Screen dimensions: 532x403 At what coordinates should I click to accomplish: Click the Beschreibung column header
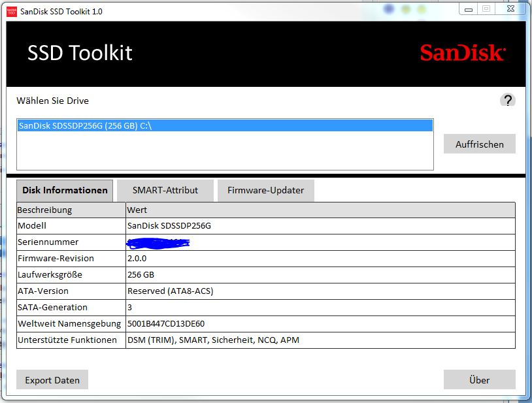tap(71, 210)
